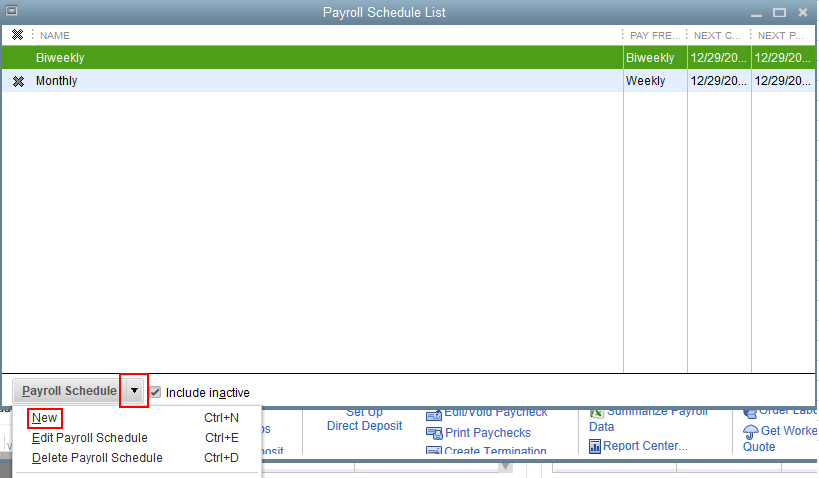The image size is (819, 478).
Task: Open Report Center link
Action: coord(645,446)
